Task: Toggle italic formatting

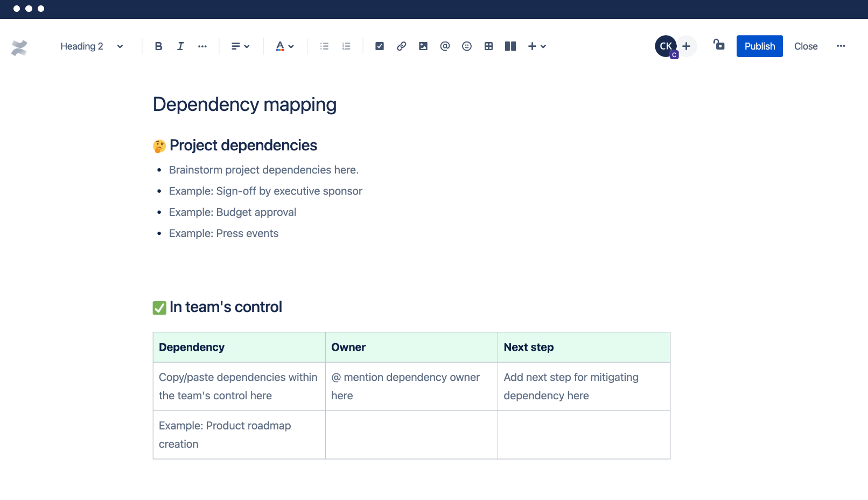Action: tap(180, 46)
